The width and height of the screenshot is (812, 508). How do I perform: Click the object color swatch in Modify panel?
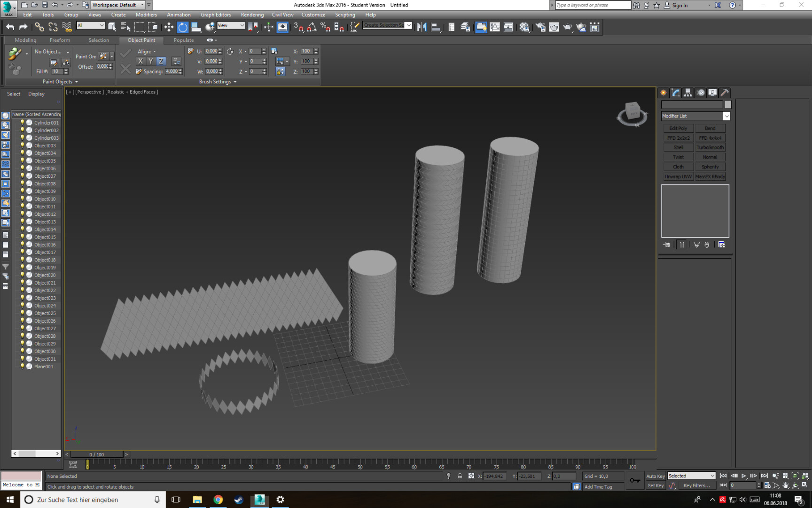tap(728, 104)
